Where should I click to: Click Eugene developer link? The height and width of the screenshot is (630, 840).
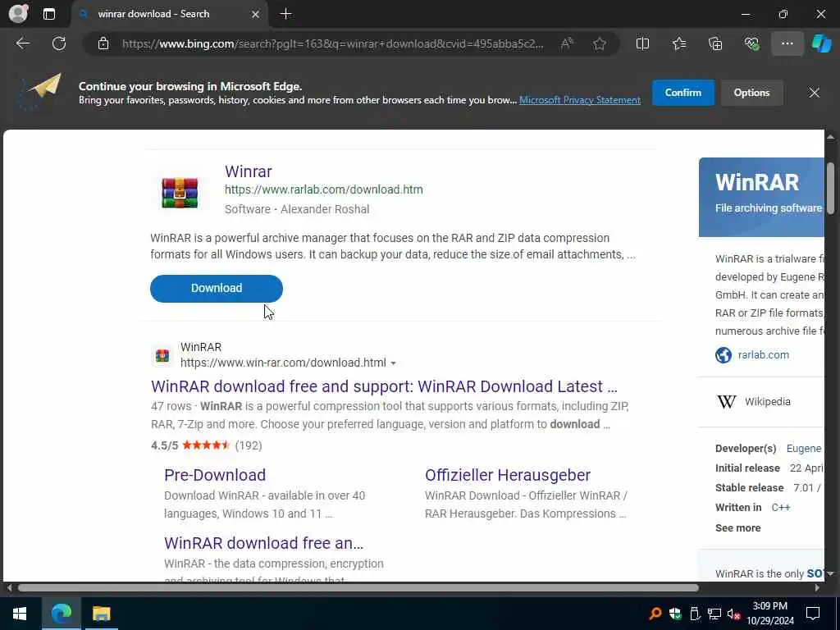click(x=804, y=449)
